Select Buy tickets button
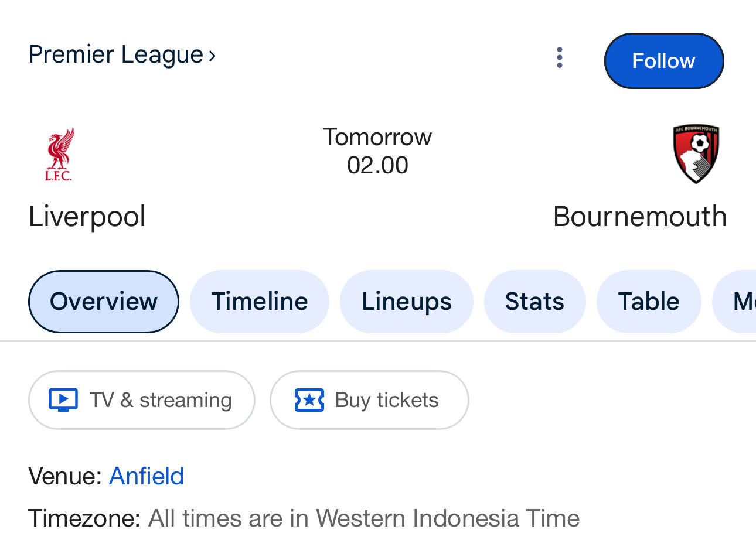 pyautogui.click(x=369, y=400)
